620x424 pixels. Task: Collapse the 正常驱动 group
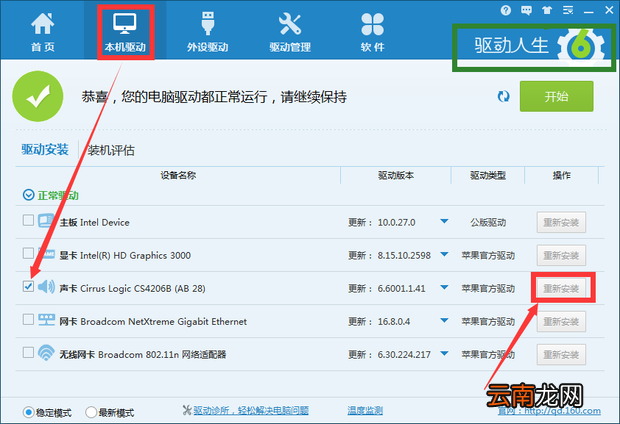[x=28, y=195]
